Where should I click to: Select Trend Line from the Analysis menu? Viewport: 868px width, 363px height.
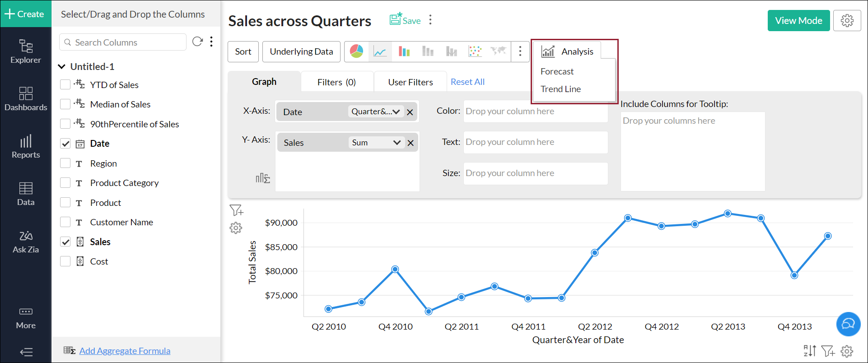(x=560, y=89)
